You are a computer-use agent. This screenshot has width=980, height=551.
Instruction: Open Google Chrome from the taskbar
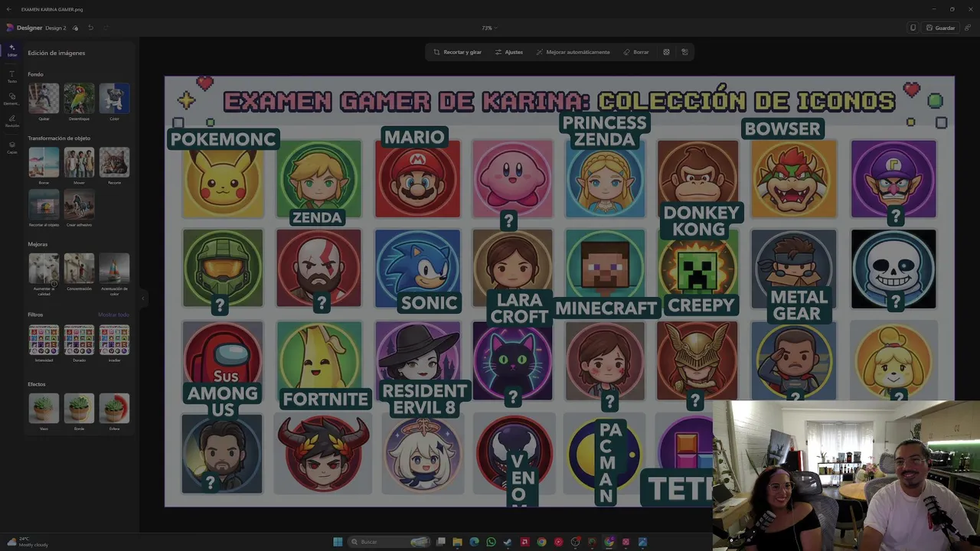click(x=541, y=542)
